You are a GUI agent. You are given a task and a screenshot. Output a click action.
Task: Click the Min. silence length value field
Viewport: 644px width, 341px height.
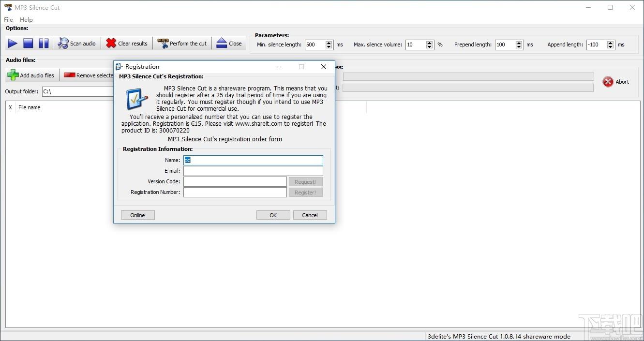pyautogui.click(x=315, y=44)
